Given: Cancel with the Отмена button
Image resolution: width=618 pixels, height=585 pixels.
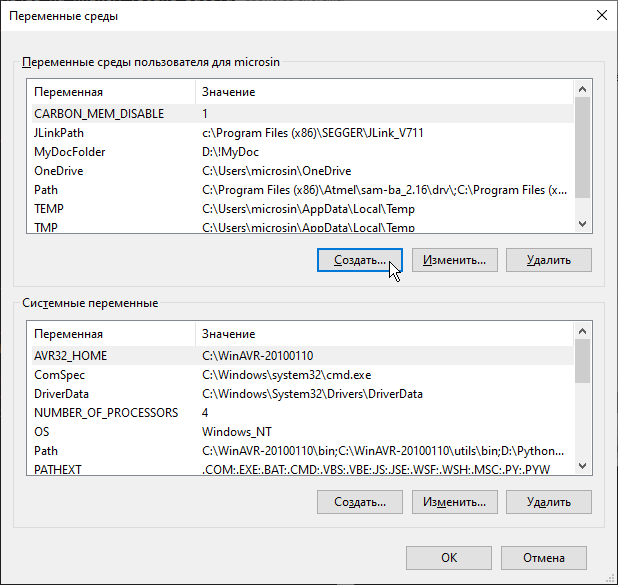Looking at the screenshot, I should click(544, 558).
